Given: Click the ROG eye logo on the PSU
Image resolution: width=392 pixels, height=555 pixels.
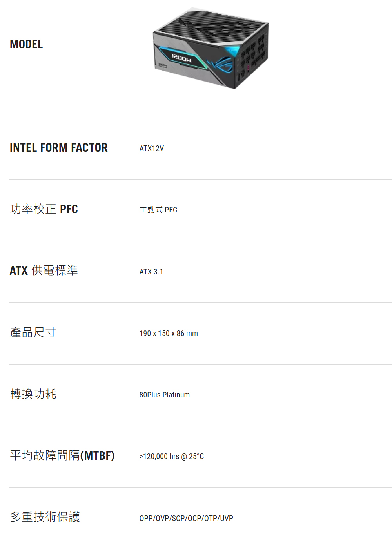Looking at the screenshot, I should coord(221,64).
